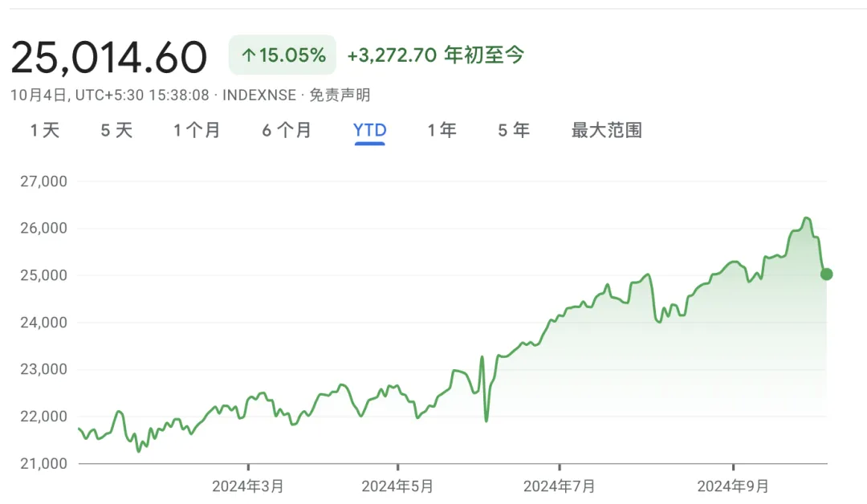The height and width of the screenshot is (504, 867).
Task: View the 1年 price chart
Action: tap(442, 130)
